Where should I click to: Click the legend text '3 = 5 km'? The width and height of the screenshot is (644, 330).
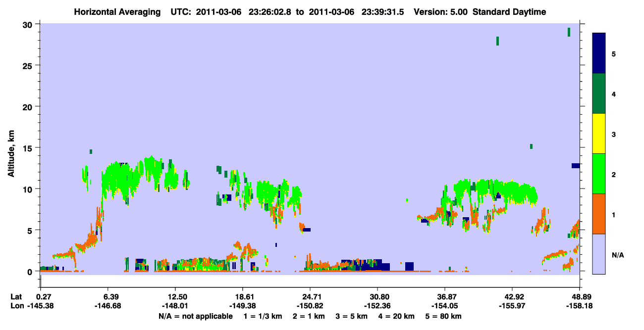[x=352, y=316]
